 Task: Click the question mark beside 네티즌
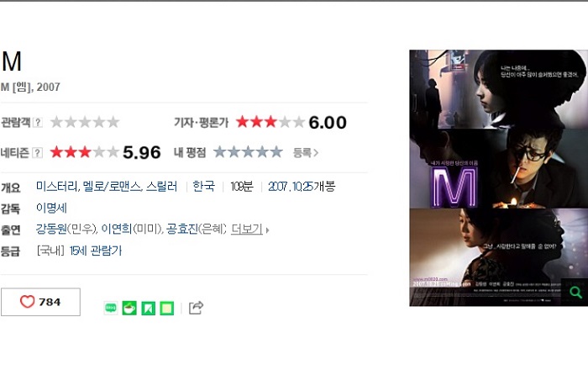pos(38,153)
